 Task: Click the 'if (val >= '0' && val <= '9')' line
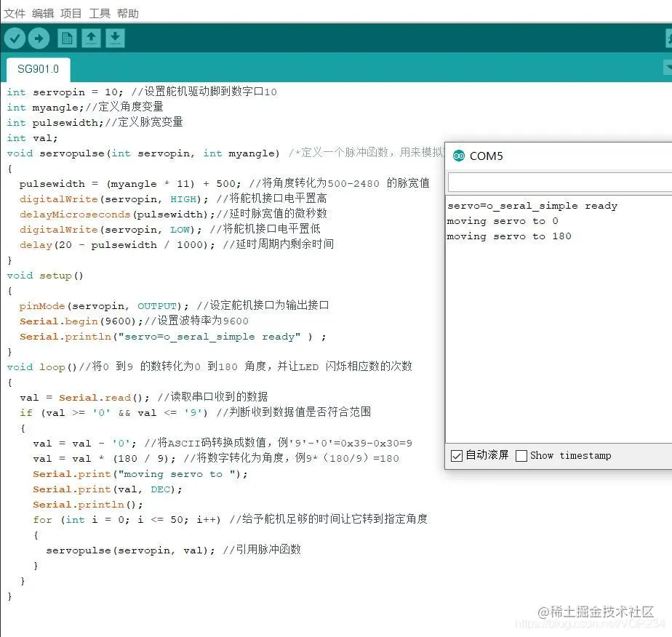[x=195, y=412]
